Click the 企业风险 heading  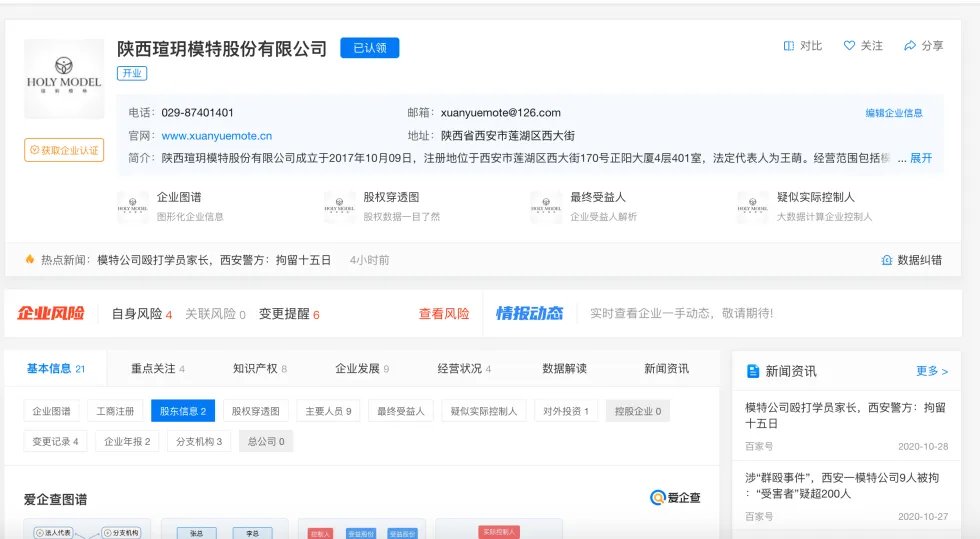click(x=51, y=313)
